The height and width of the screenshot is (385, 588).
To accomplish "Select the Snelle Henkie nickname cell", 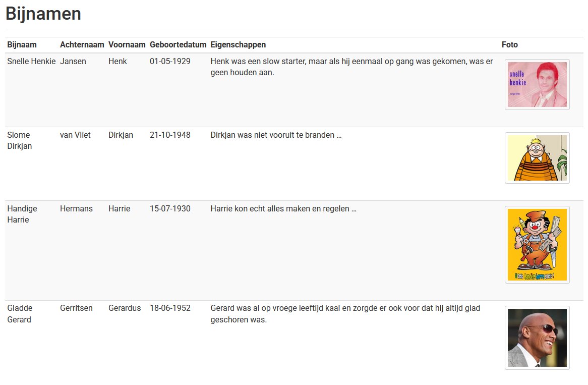I will (31, 62).
